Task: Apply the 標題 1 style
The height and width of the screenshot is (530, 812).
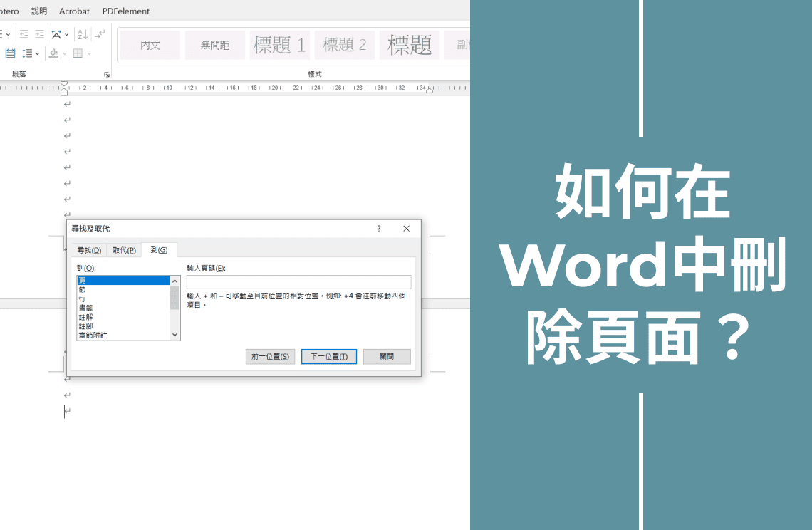Action: pos(280,45)
